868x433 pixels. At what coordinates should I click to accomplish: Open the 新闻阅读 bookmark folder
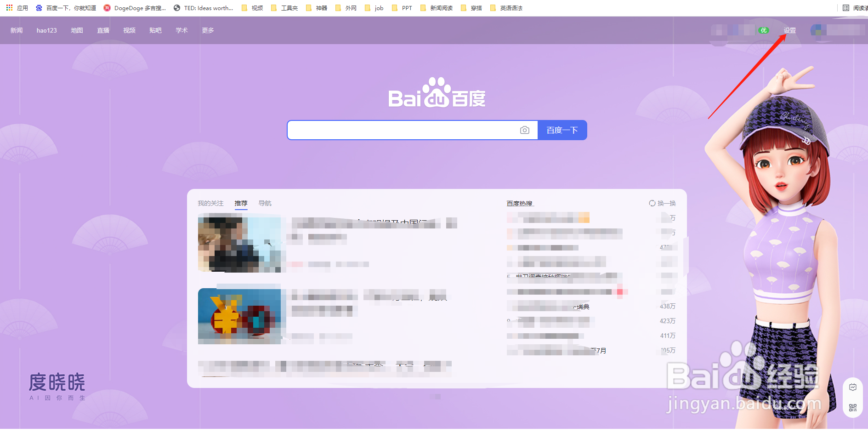click(x=437, y=8)
